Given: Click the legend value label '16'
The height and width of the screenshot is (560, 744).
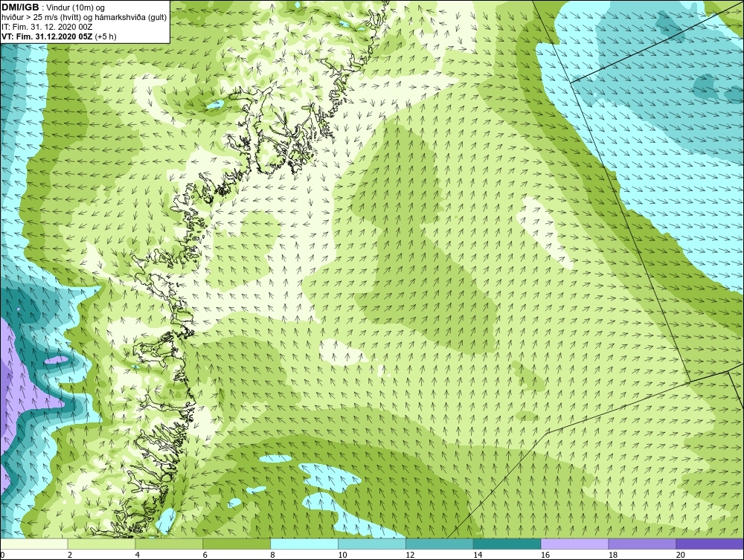Looking at the screenshot, I should pyautogui.click(x=545, y=555).
